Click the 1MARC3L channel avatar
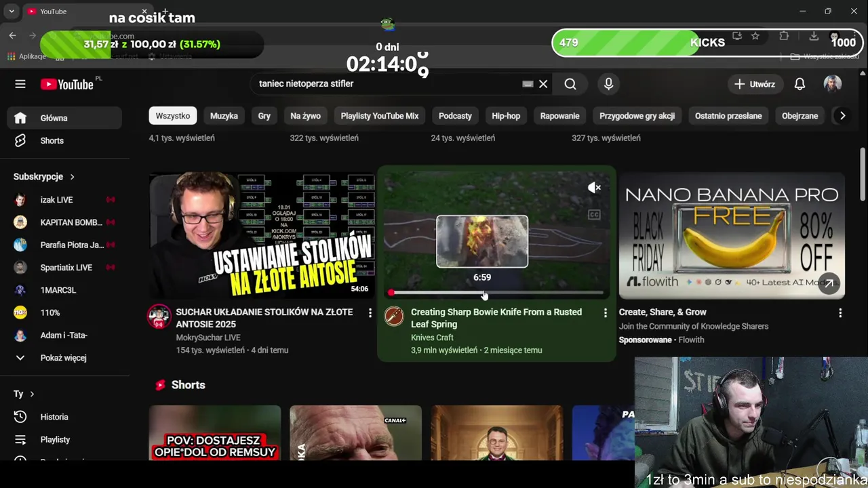This screenshot has width=868, height=488. [x=20, y=290]
